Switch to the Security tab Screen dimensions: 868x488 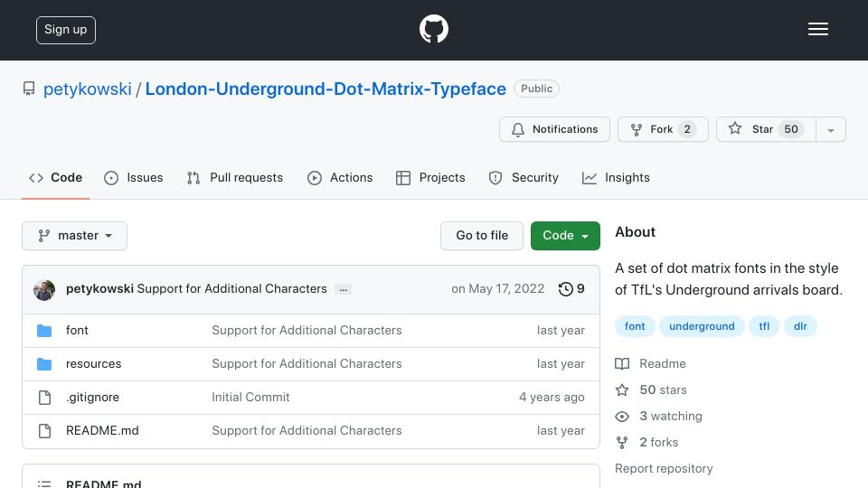tap(524, 178)
